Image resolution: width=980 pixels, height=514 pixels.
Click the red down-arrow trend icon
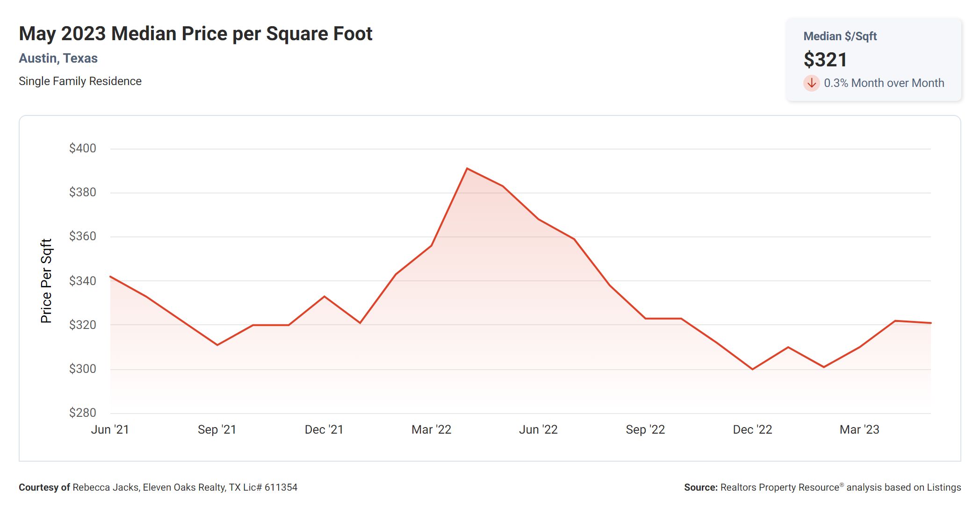tap(811, 83)
